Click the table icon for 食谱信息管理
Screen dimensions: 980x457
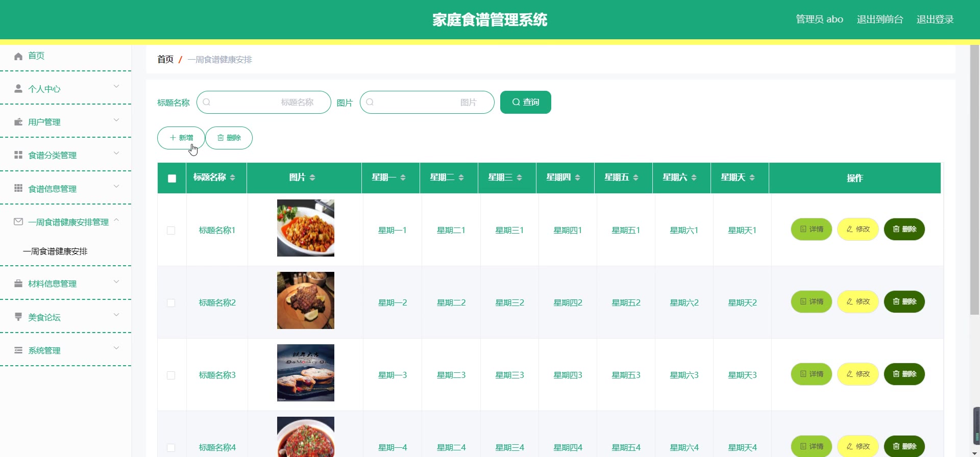pyautogui.click(x=18, y=188)
